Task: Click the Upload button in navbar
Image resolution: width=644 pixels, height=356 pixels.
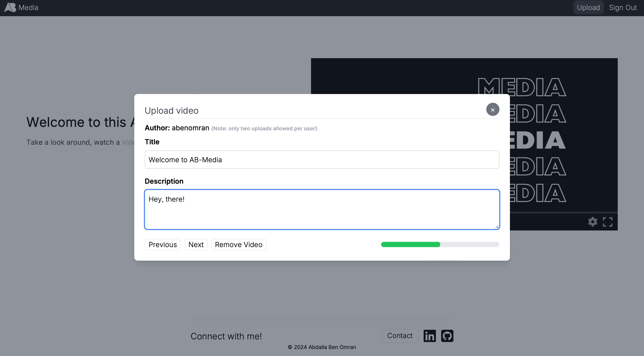Action: (588, 7)
